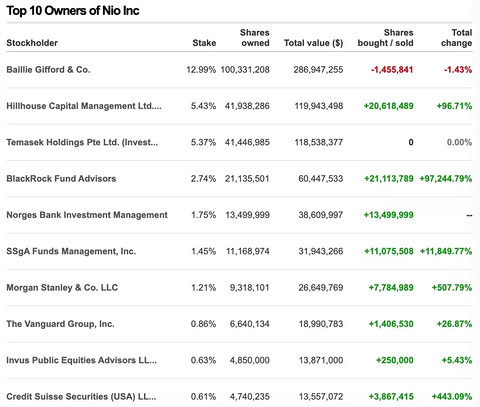The image size is (480, 407).
Task: Click shares owned value 9,318,101
Action: click(249, 288)
